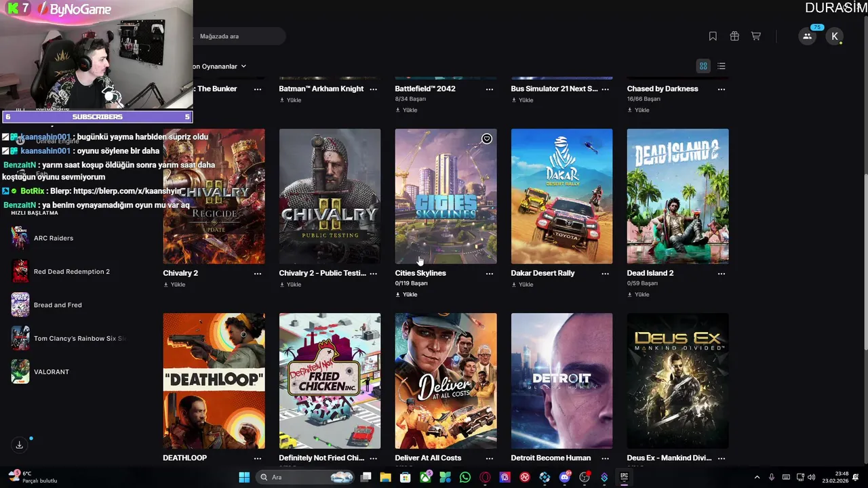Open options menu for The Bunker

pyautogui.click(x=258, y=89)
